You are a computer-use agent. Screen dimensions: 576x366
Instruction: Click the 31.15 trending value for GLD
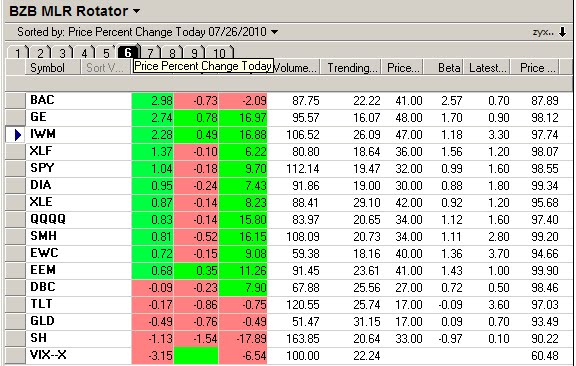click(x=367, y=322)
